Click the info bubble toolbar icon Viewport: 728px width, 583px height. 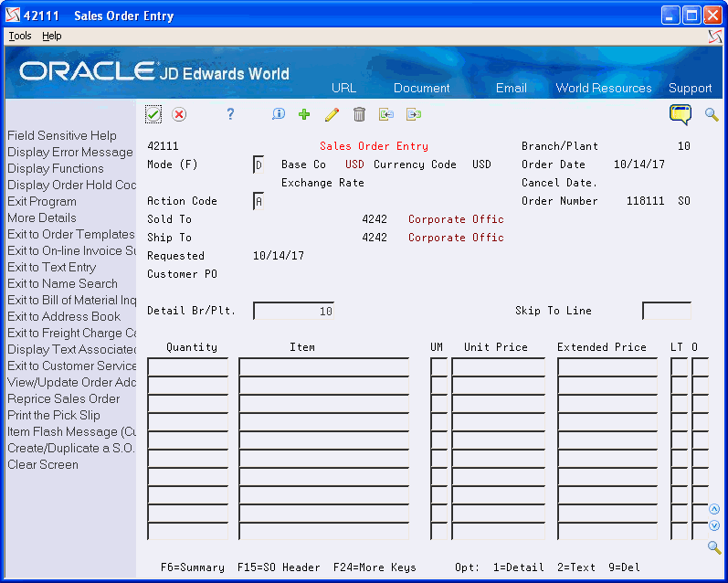pos(279,114)
